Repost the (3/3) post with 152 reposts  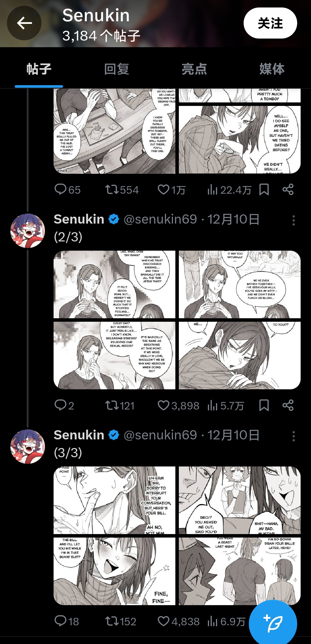[112, 621]
